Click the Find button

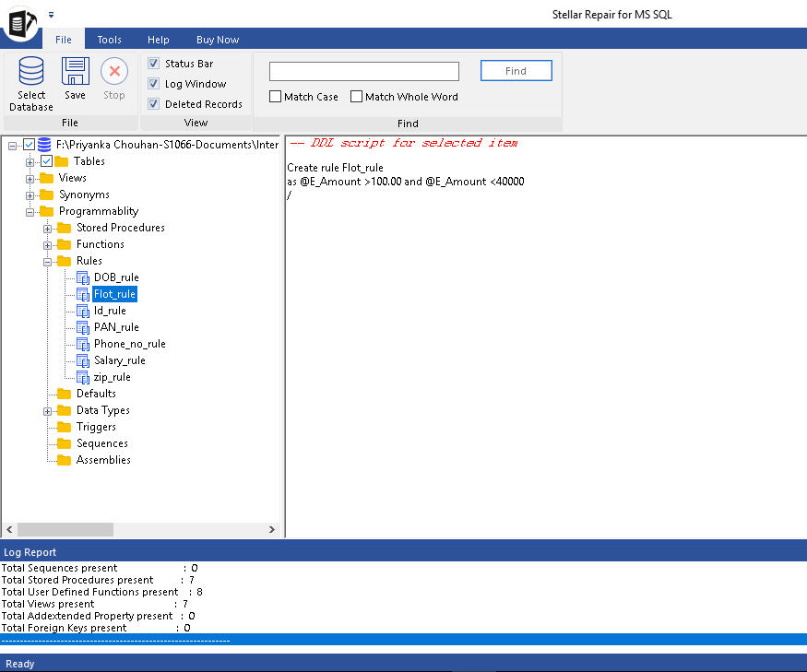coord(516,71)
